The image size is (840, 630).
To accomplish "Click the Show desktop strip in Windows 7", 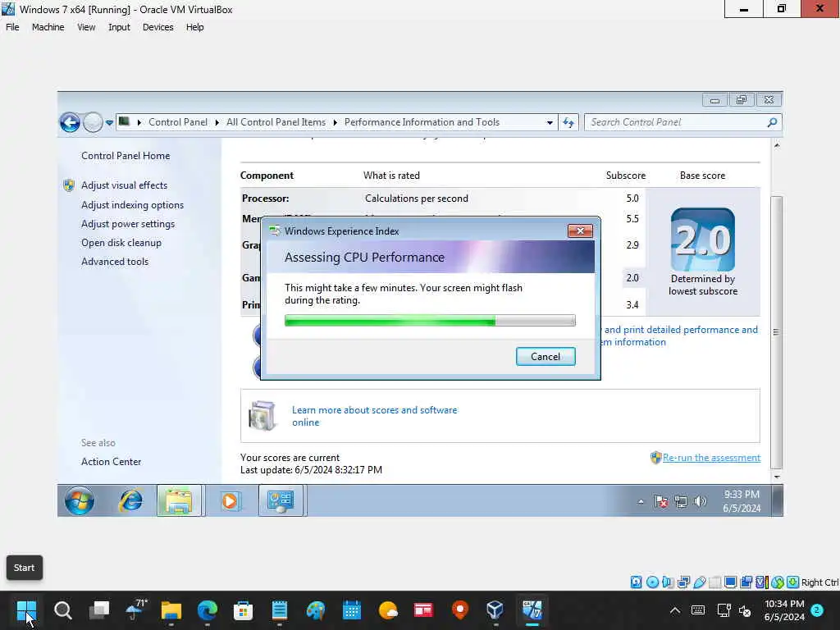I will pos(776,501).
